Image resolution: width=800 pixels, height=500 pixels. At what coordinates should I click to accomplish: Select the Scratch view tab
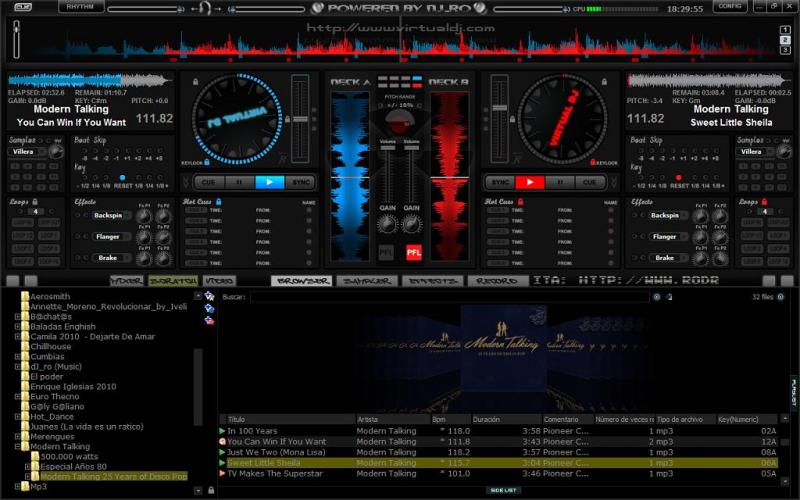click(x=173, y=281)
